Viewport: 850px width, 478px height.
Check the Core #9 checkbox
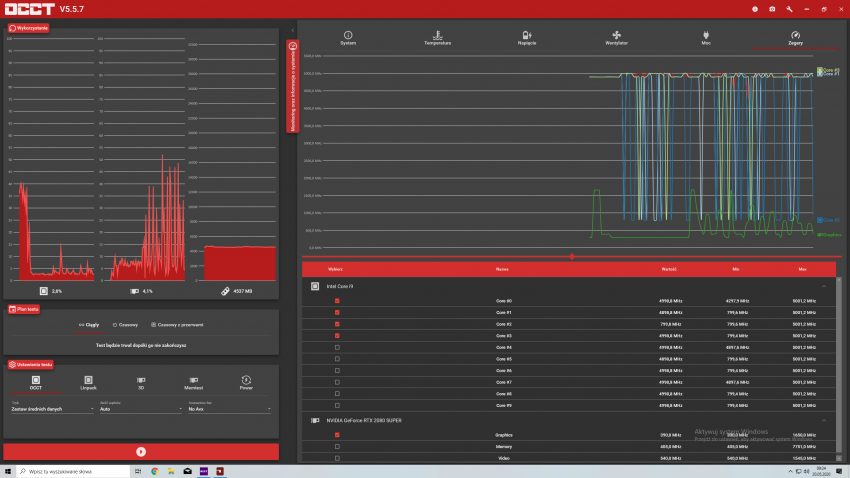[337, 405]
